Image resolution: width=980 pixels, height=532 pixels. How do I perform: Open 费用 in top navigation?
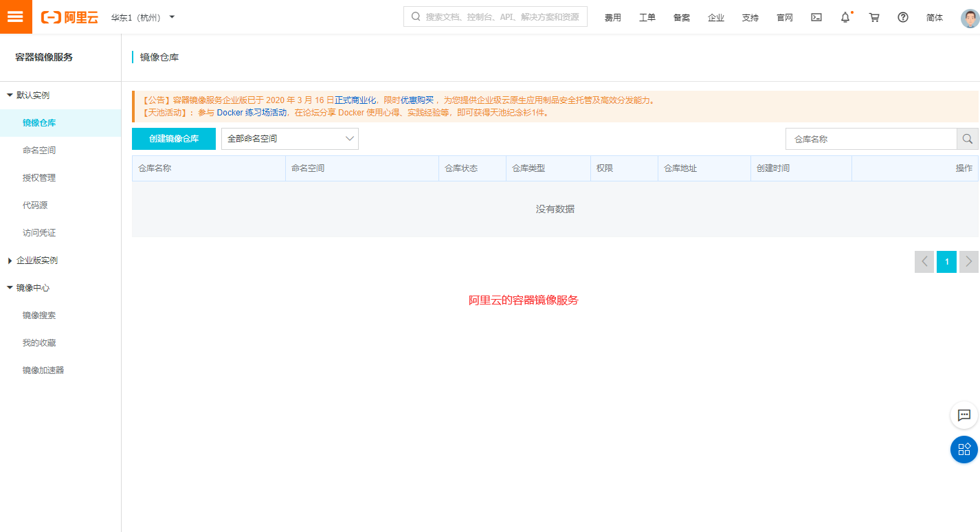pos(613,18)
